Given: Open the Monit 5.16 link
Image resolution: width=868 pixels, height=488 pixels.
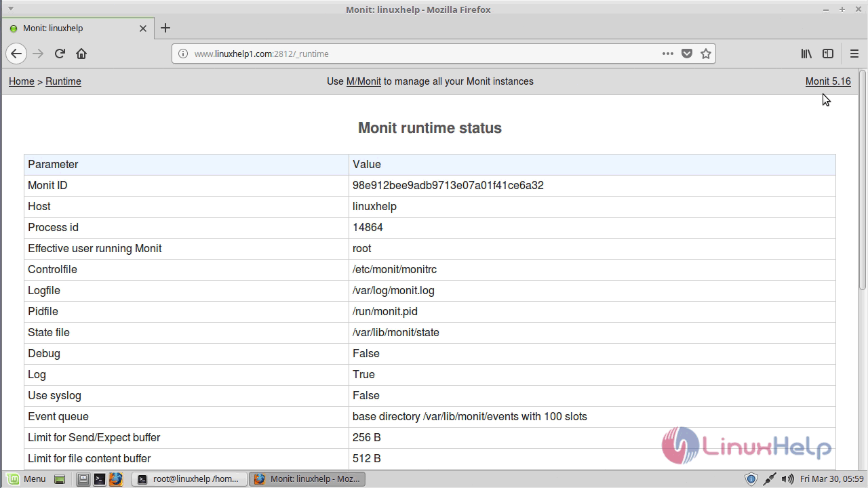Looking at the screenshot, I should 828,81.
